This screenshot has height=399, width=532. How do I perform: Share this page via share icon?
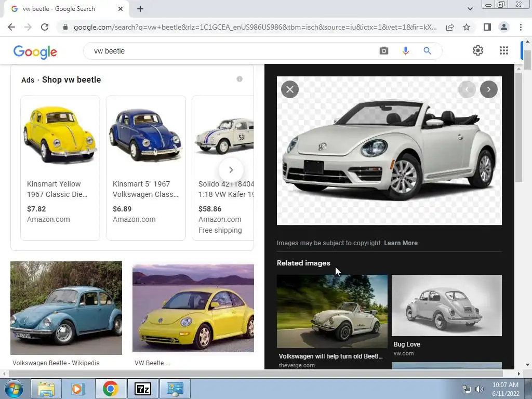coord(450,27)
